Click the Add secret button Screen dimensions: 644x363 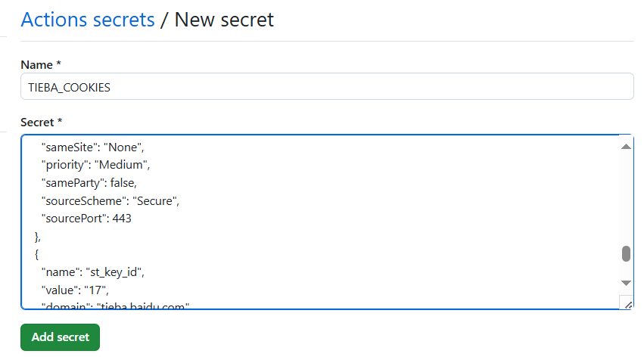click(60, 337)
